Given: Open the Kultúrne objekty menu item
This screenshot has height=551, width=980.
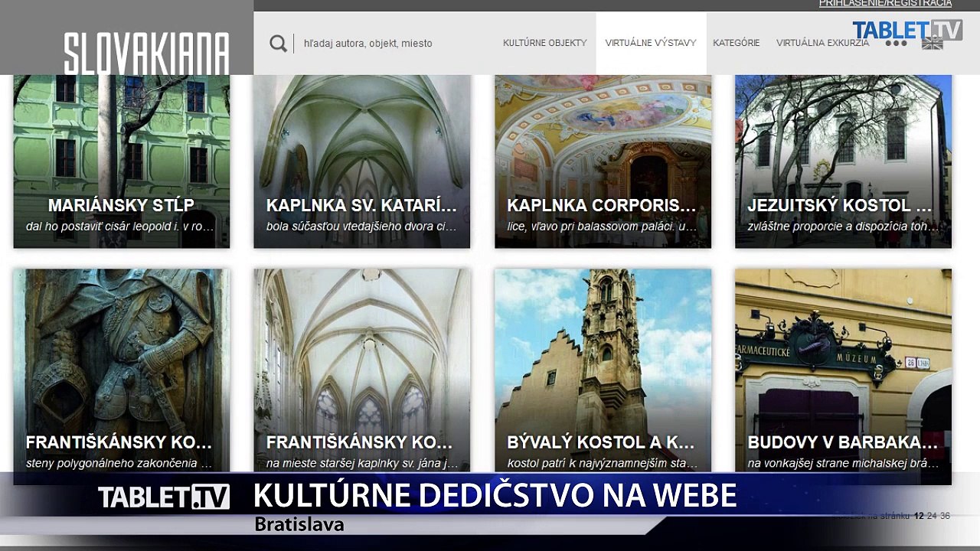Looking at the screenshot, I should [x=545, y=44].
